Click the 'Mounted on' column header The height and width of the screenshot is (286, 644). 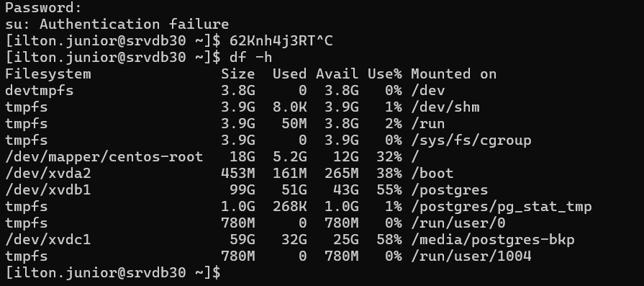click(453, 74)
